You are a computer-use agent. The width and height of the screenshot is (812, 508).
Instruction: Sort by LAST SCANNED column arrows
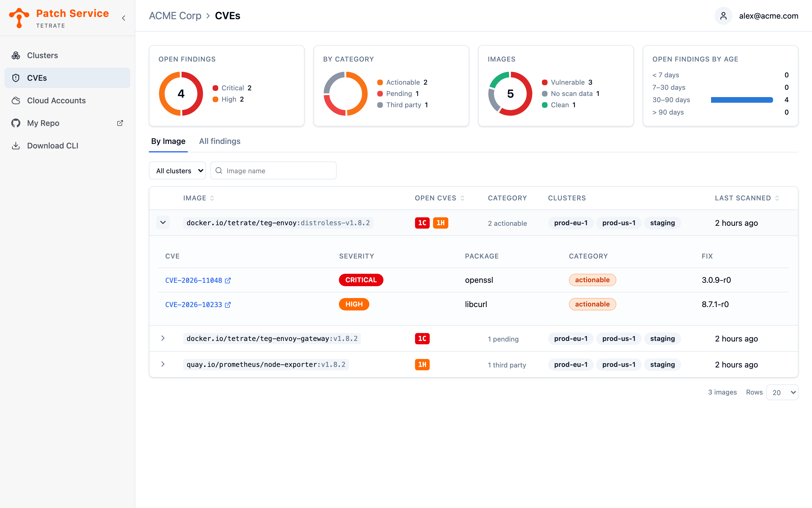coord(777,198)
